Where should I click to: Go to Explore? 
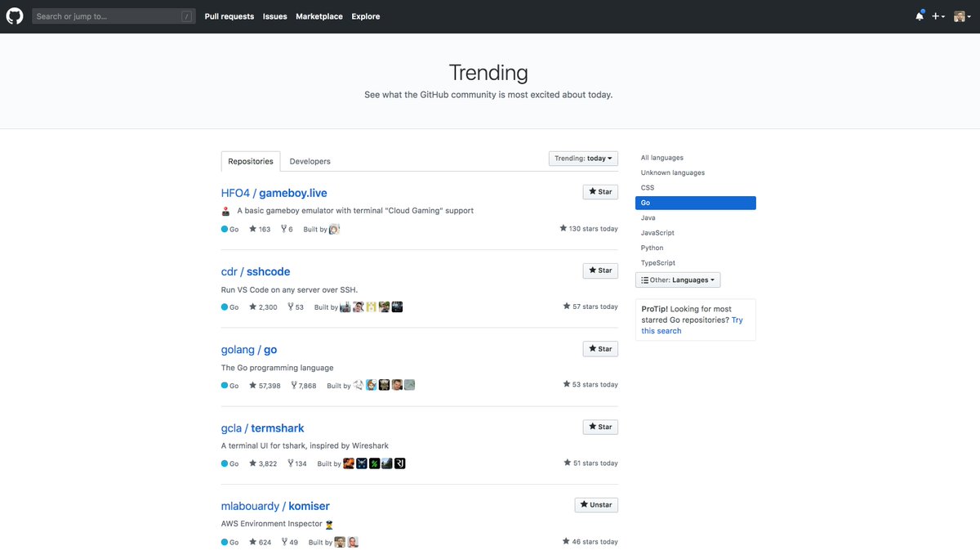366,16
